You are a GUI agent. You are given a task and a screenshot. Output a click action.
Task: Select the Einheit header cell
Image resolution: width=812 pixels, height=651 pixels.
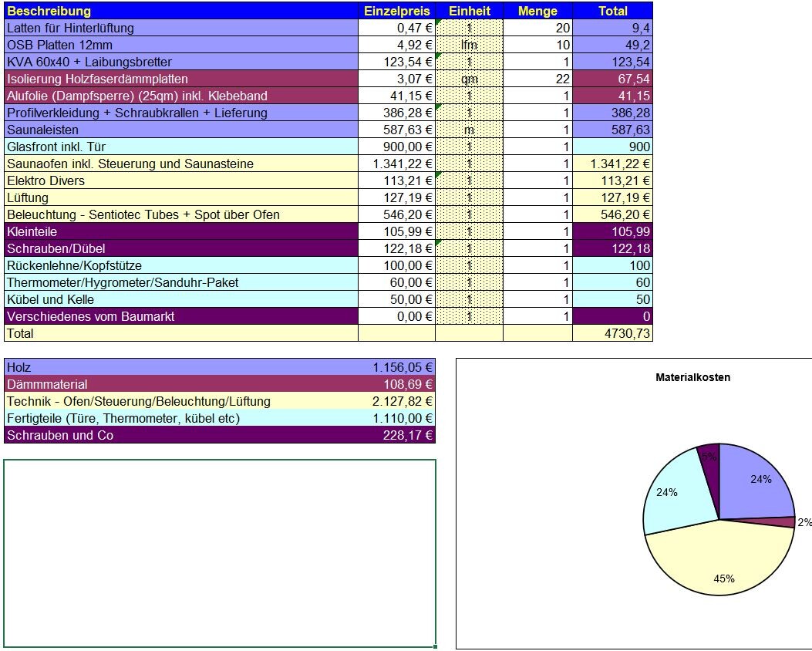[x=469, y=11]
